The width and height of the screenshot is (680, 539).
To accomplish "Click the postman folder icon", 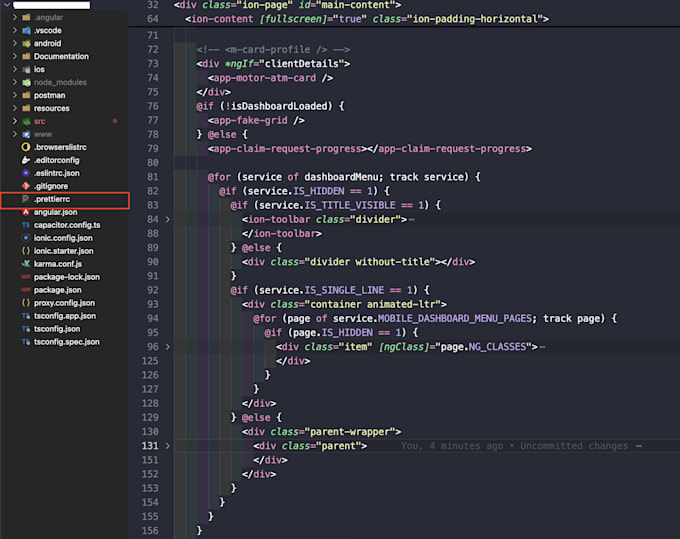I will [x=26, y=95].
